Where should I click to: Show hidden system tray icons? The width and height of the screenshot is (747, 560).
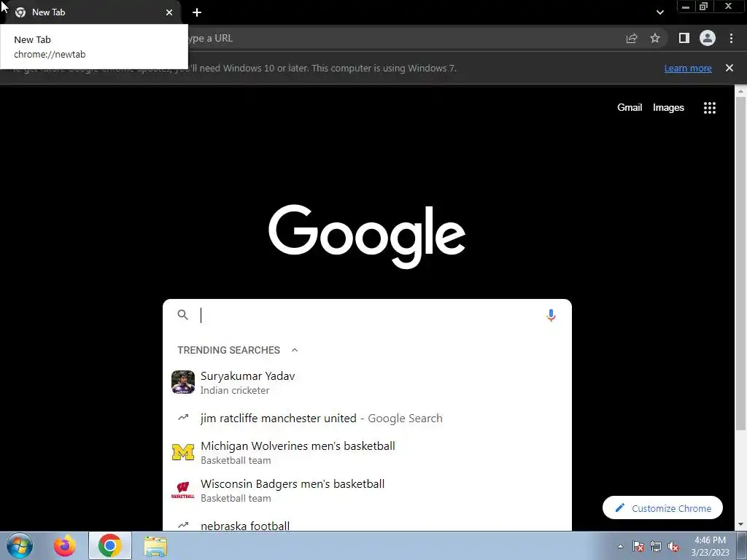coord(620,546)
